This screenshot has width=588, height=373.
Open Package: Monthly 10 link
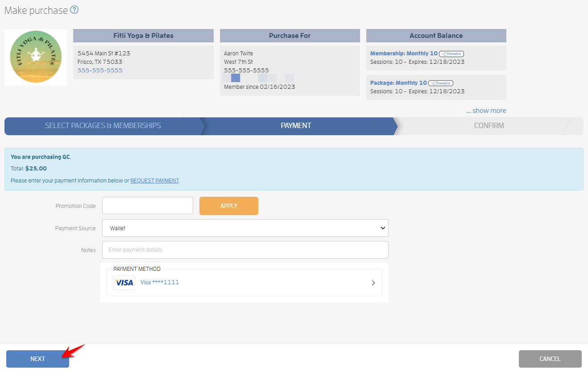398,83
